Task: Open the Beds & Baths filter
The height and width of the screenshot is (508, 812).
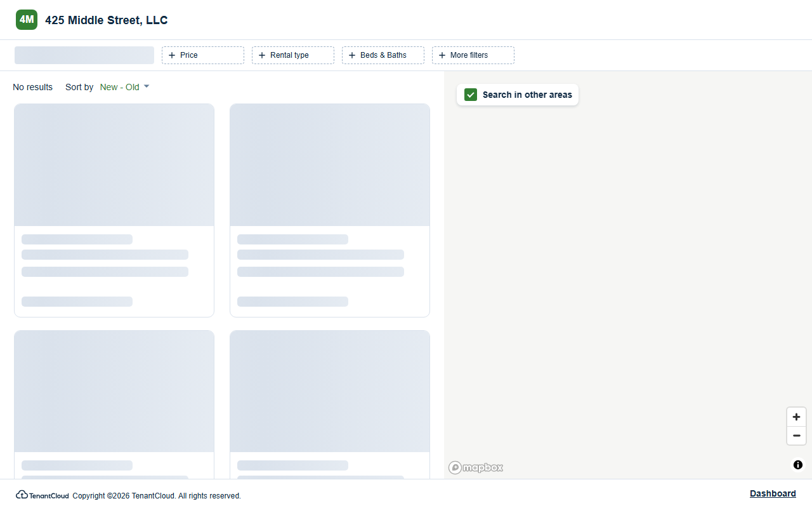Action: pos(383,55)
